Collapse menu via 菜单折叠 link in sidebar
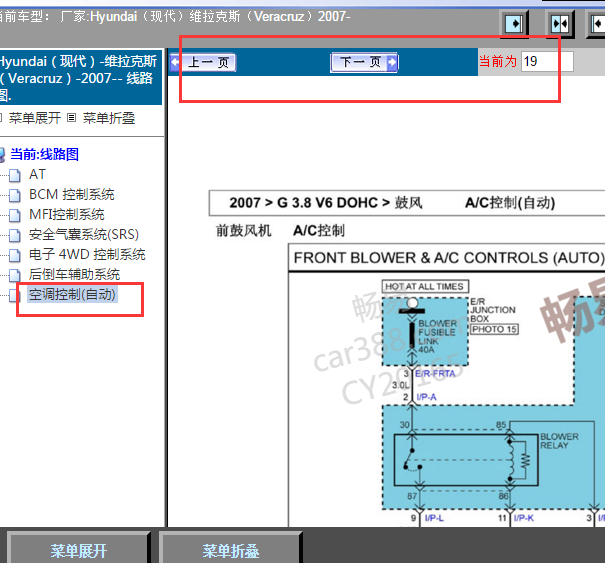605x563 pixels. pyautogui.click(x=109, y=118)
